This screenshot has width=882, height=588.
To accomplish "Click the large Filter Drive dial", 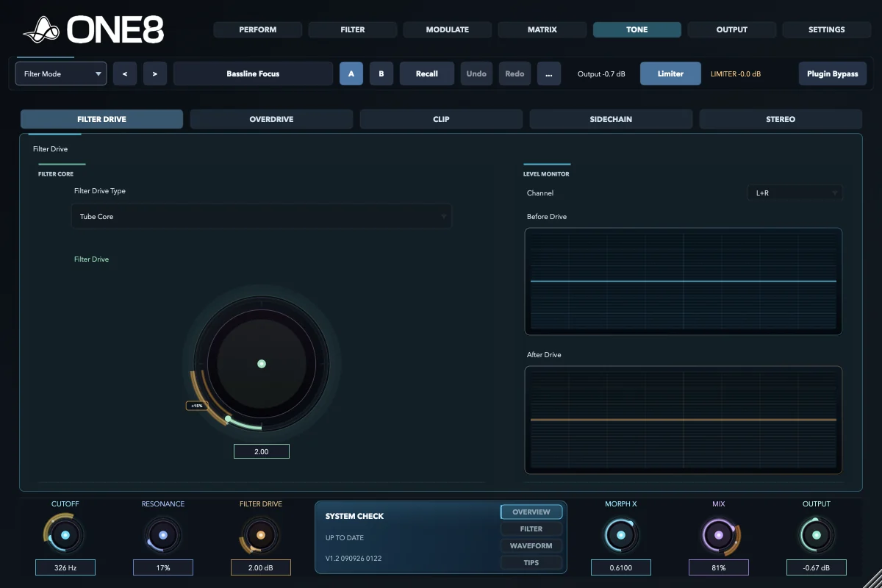I will [262, 364].
